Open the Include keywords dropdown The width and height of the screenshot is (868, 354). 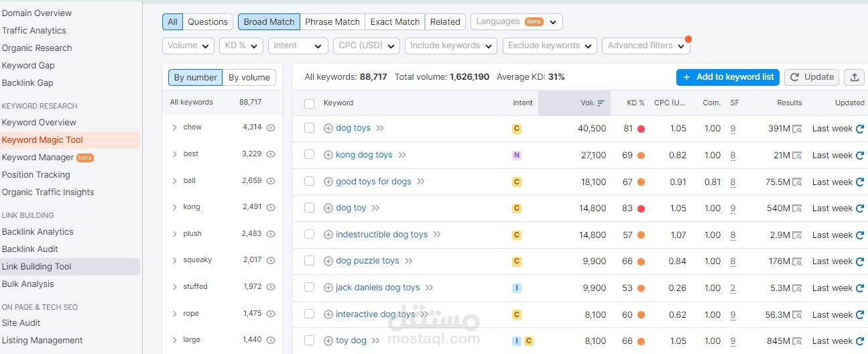[451, 46]
